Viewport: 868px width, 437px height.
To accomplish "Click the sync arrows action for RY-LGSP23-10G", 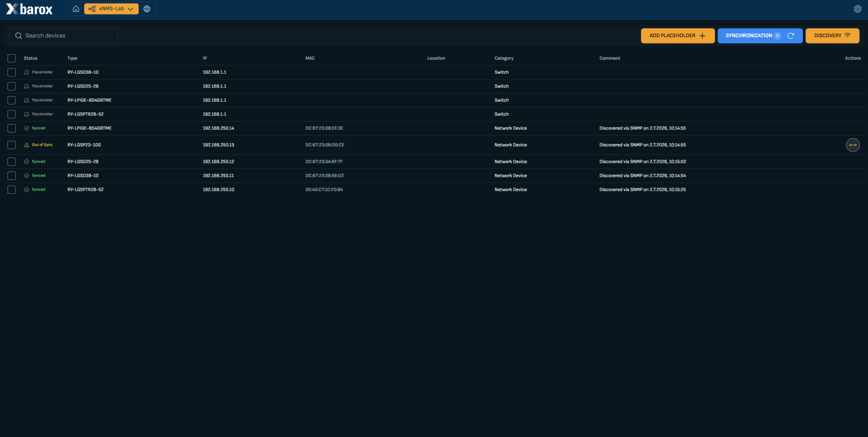I will click(853, 145).
